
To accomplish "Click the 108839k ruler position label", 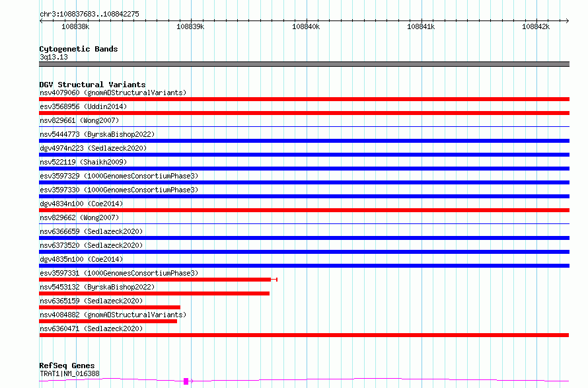I will tap(190, 26).
